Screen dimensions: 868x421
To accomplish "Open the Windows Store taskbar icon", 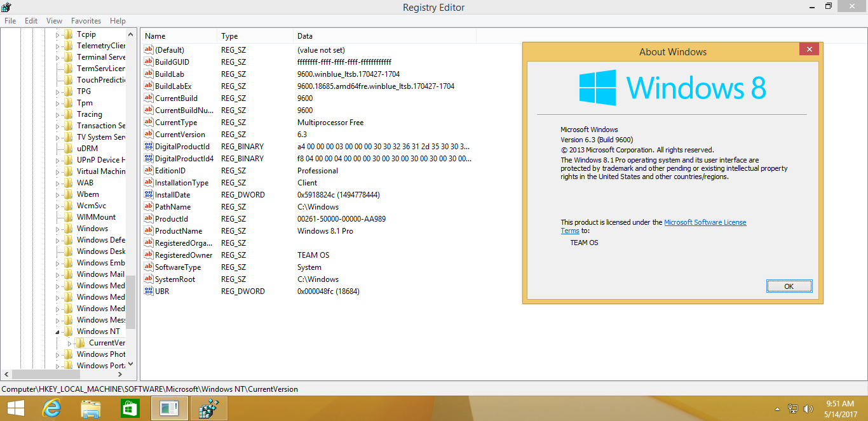I will click(130, 408).
